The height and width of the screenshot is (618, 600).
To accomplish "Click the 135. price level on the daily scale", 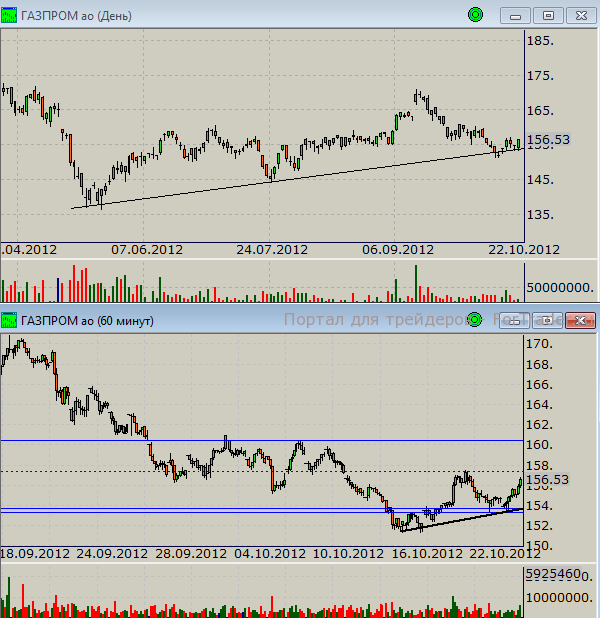I will [x=540, y=215].
